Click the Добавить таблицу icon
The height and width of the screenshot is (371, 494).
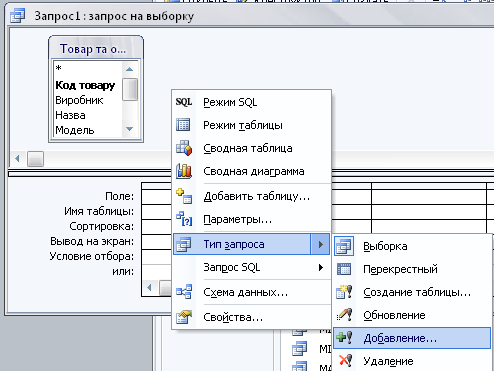[x=184, y=196]
